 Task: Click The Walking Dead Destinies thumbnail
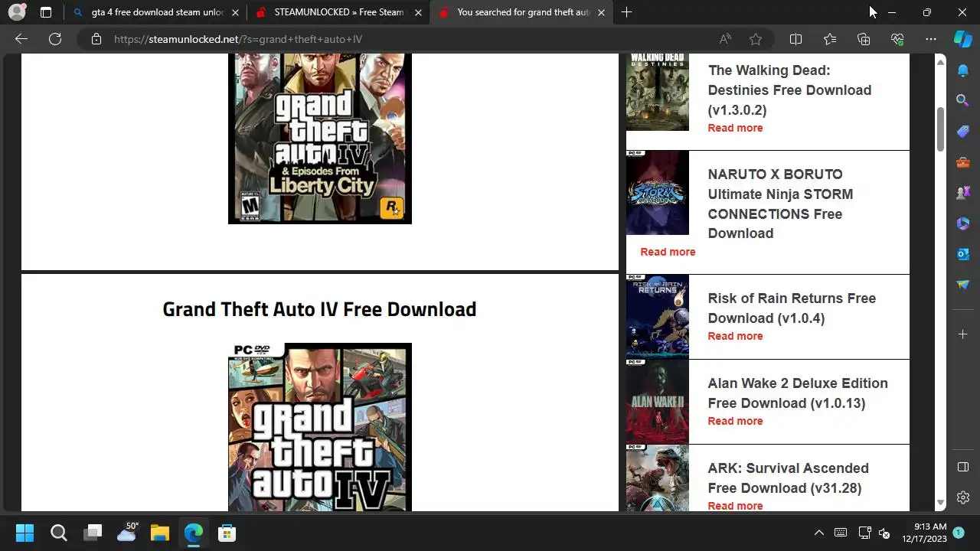(x=658, y=92)
